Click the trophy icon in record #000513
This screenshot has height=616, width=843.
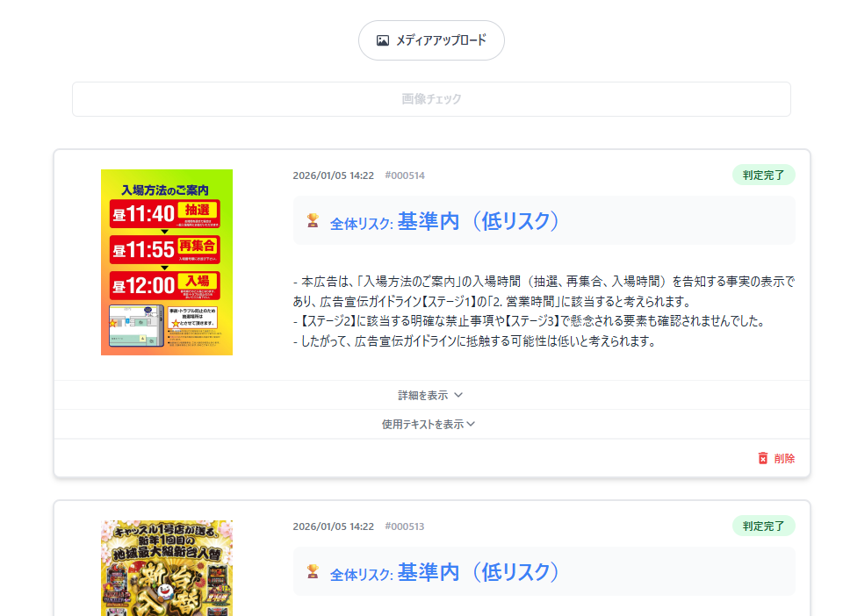click(313, 572)
